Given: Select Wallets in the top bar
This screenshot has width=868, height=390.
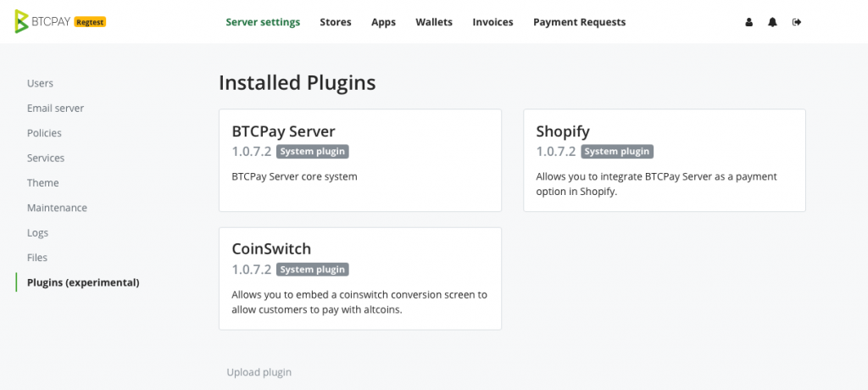Looking at the screenshot, I should pos(434,22).
